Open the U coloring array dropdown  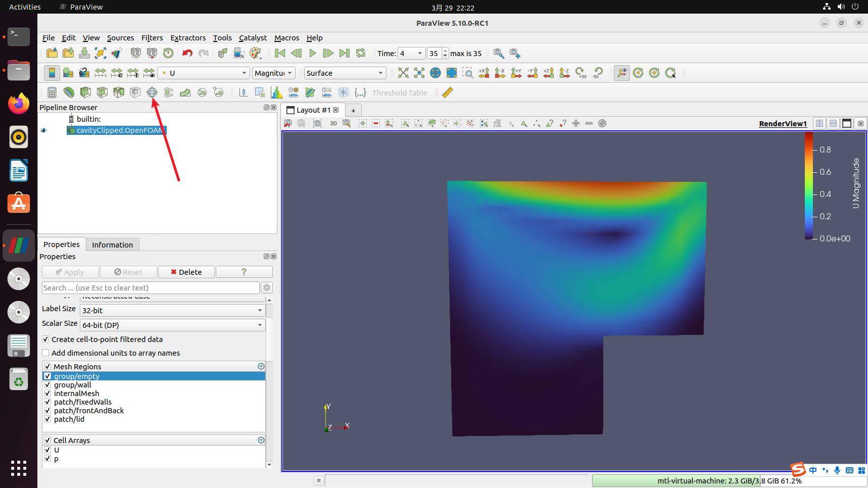(204, 73)
